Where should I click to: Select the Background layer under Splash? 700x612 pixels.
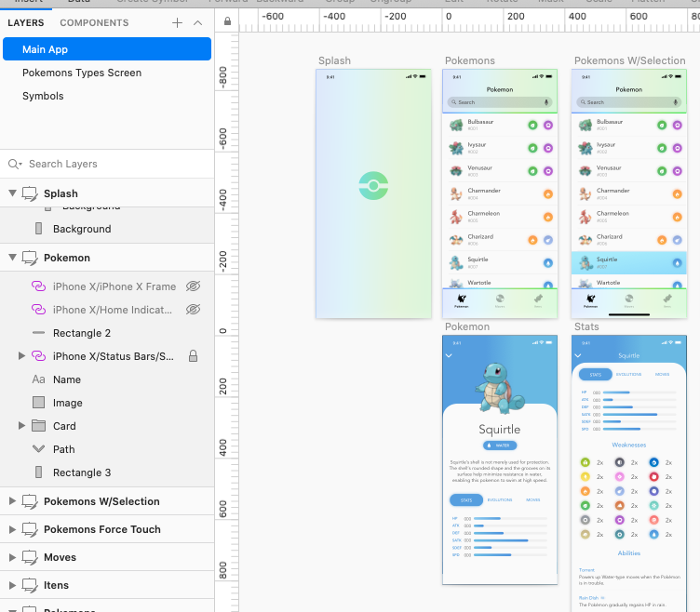[82, 229]
